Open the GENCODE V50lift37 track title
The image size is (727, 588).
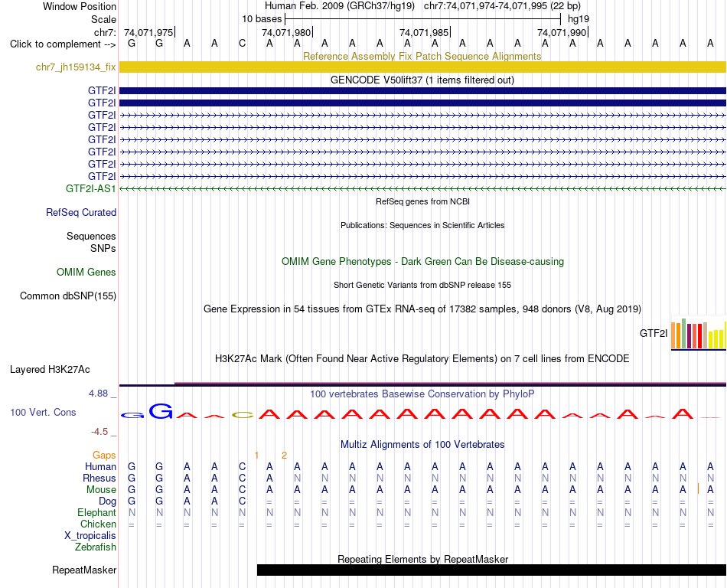pos(422,80)
